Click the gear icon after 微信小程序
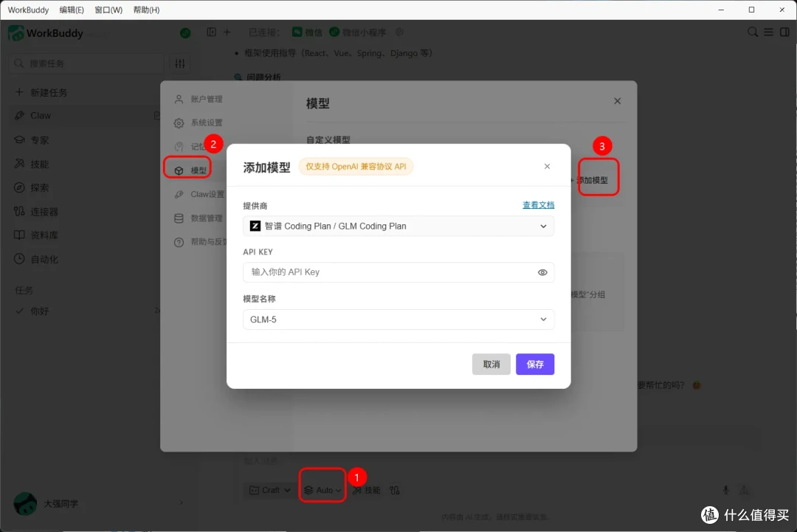Screen dimensions: 797x532 pyautogui.click(x=399, y=32)
